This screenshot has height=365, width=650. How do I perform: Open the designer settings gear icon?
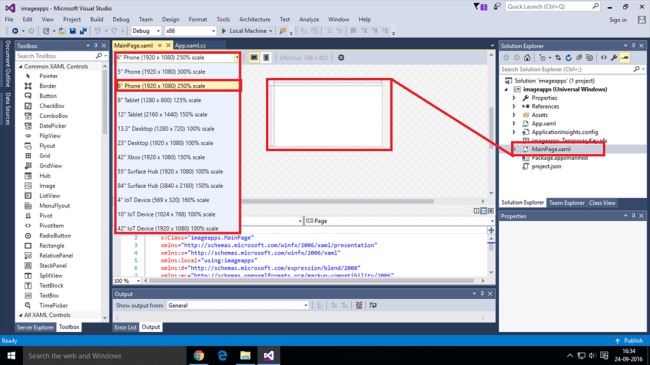click(x=341, y=58)
